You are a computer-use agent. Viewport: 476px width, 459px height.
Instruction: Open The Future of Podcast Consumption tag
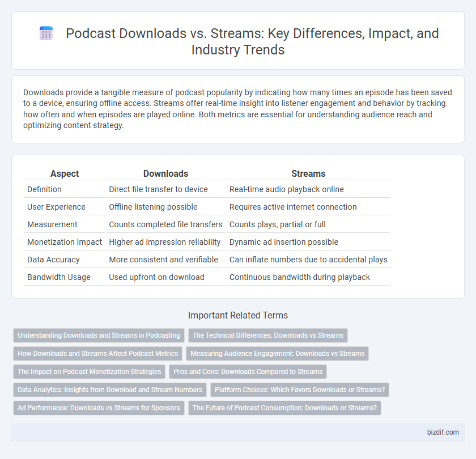click(x=284, y=408)
